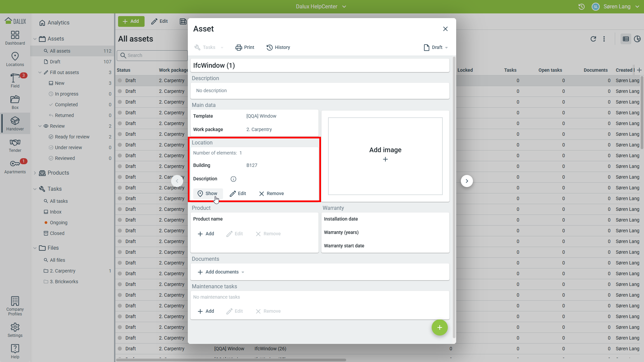Click the location description info icon
The image size is (644, 362).
pyautogui.click(x=233, y=179)
